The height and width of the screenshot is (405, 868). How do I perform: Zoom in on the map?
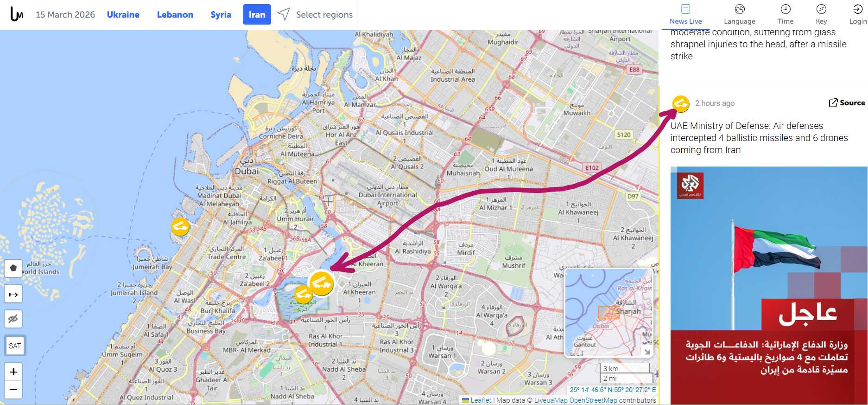tap(13, 372)
